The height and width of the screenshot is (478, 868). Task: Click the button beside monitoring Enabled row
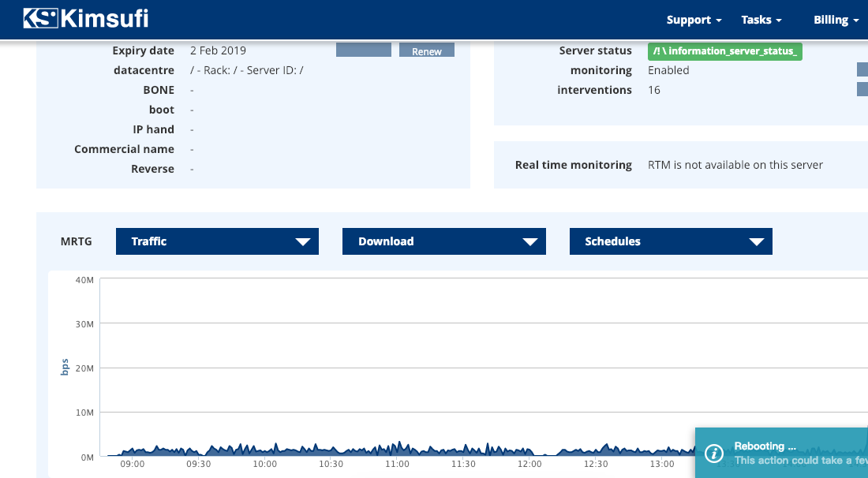(x=862, y=70)
